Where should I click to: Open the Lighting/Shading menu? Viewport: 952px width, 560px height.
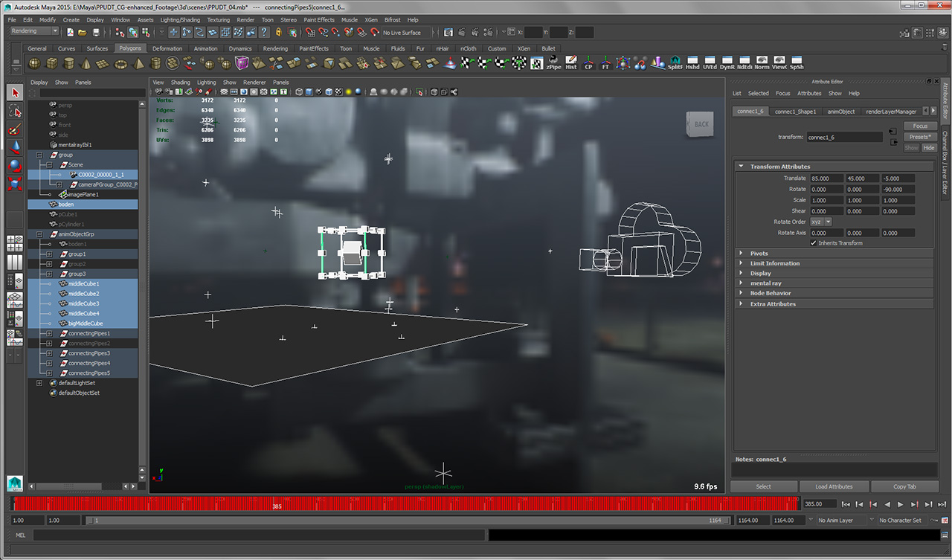click(x=179, y=20)
